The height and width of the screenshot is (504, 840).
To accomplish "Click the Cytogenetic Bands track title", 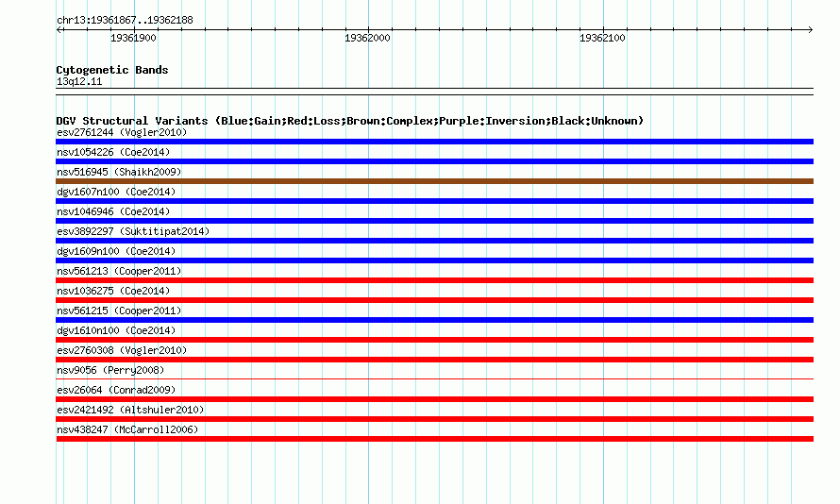I will (x=112, y=70).
